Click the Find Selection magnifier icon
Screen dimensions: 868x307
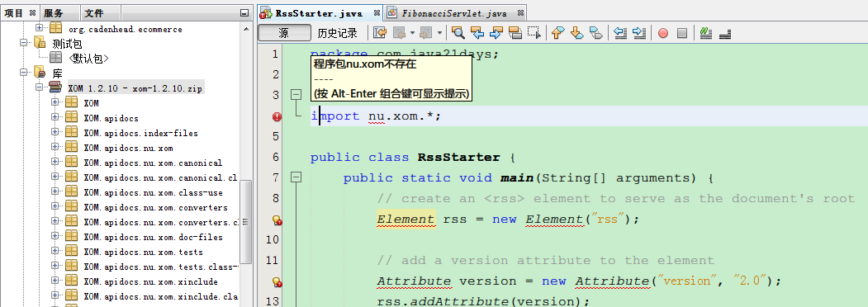coord(458,33)
